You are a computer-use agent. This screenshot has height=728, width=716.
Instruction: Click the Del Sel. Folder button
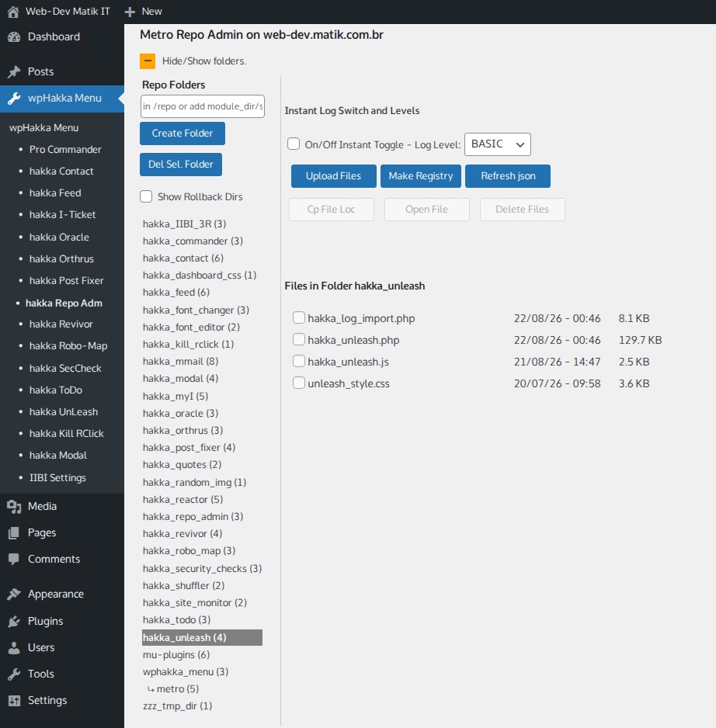click(x=181, y=165)
